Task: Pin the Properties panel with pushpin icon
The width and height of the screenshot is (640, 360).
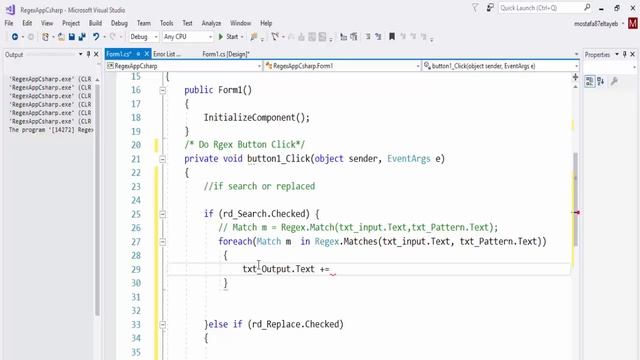Action: [624, 54]
